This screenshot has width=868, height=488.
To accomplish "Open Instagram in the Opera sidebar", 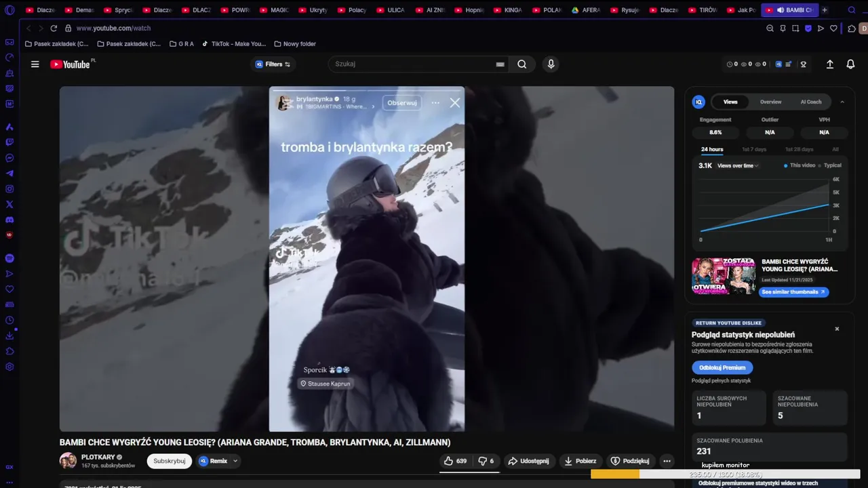I will 9,189.
